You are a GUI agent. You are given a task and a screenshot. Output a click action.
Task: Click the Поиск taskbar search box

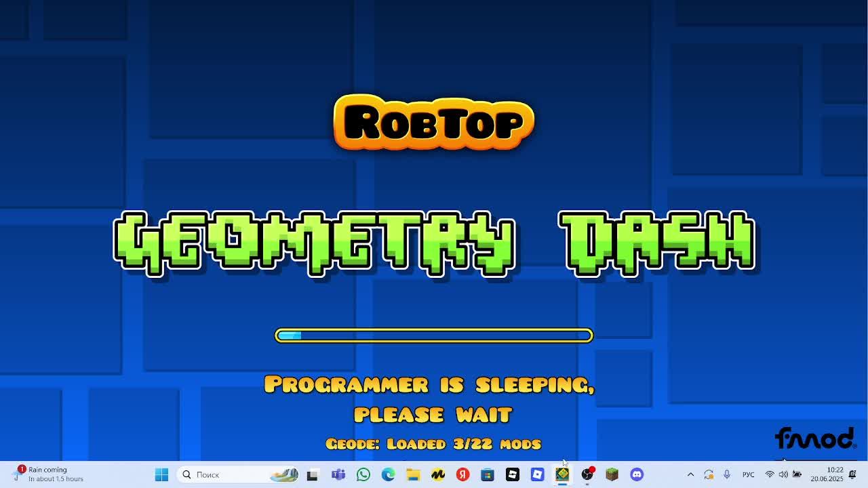(239, 474)
